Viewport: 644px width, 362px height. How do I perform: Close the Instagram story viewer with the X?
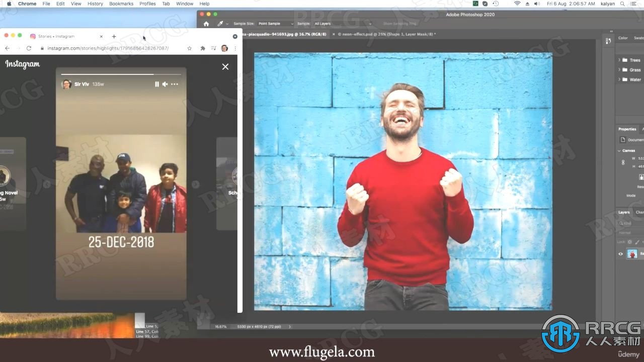[225, 66]
